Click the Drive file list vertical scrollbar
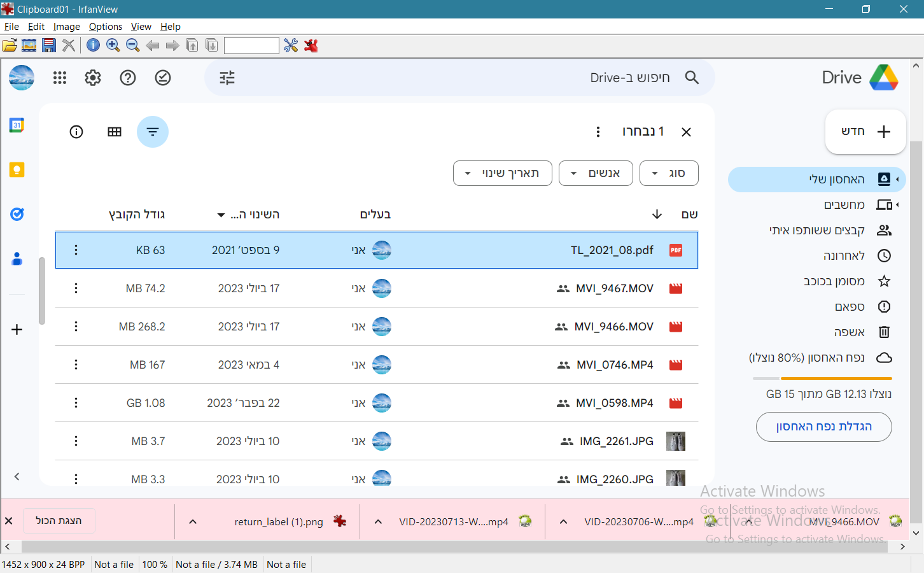The height and width of the screenshot is (573, 924). pyautogui.click(x=42, y=291)
